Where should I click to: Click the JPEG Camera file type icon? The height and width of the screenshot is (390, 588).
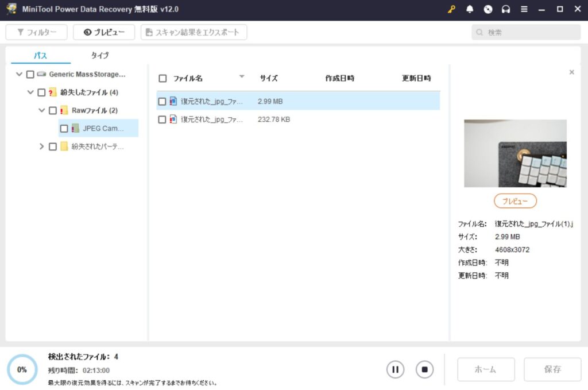(x=75, y=128)
